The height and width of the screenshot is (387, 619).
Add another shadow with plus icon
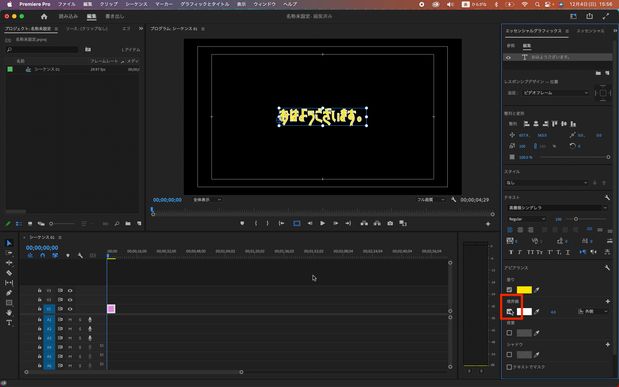coord(608,345)
